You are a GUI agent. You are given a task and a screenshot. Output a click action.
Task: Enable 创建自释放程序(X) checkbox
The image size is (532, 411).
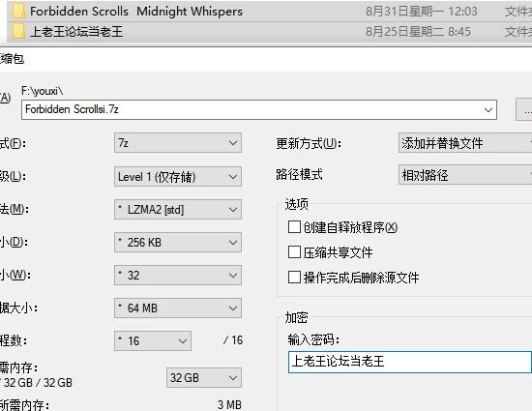click(x=294, y=227)
